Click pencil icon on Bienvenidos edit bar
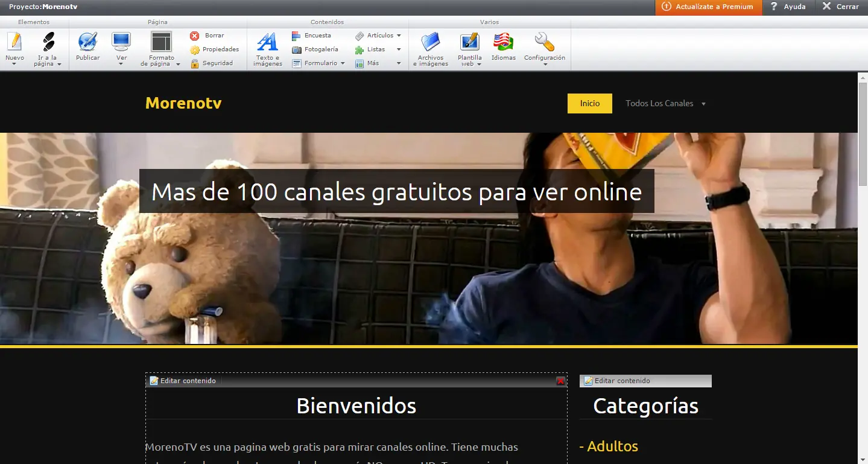Image resolution: width=868 pixels, height=464 pixels. click(x=154, y=381)
